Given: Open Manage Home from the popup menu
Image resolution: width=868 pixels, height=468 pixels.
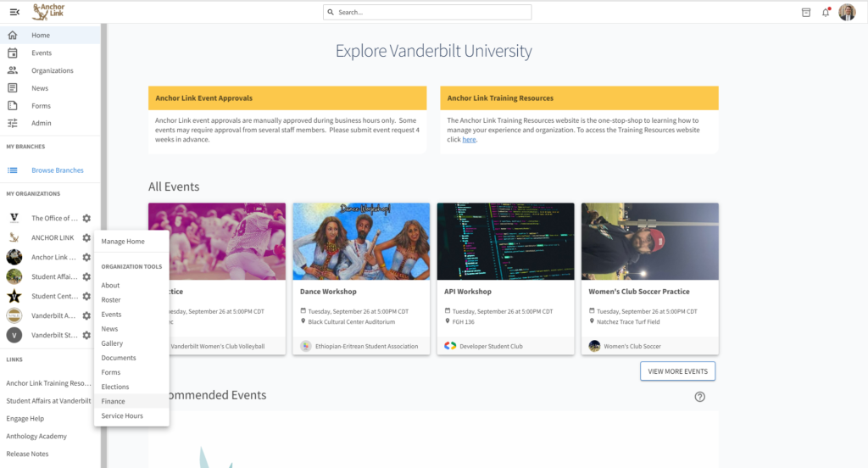Looking at the screenshot, I should pyautogui.click(x=123, y=242).
